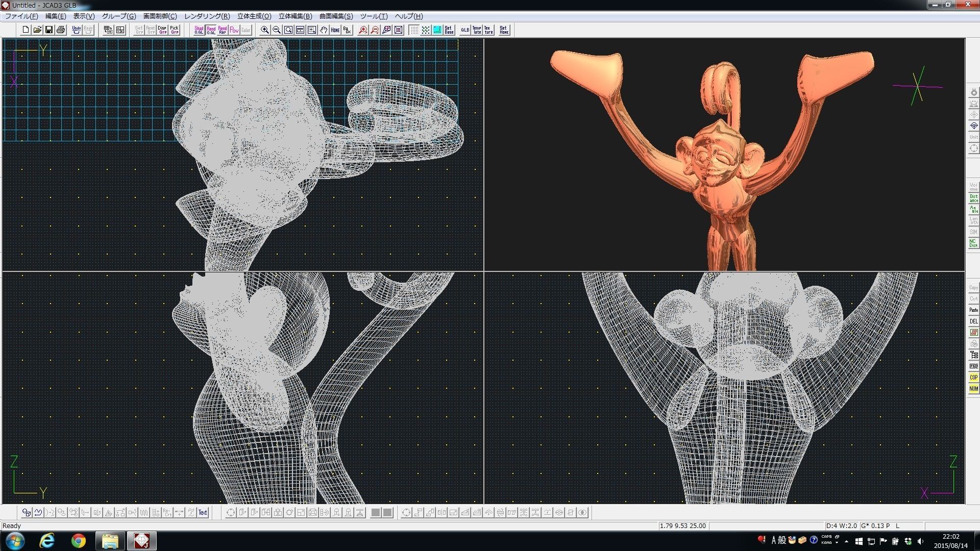Click the Set Base toolbar icon
Screen dimensions: 980x551
[449, 30]
